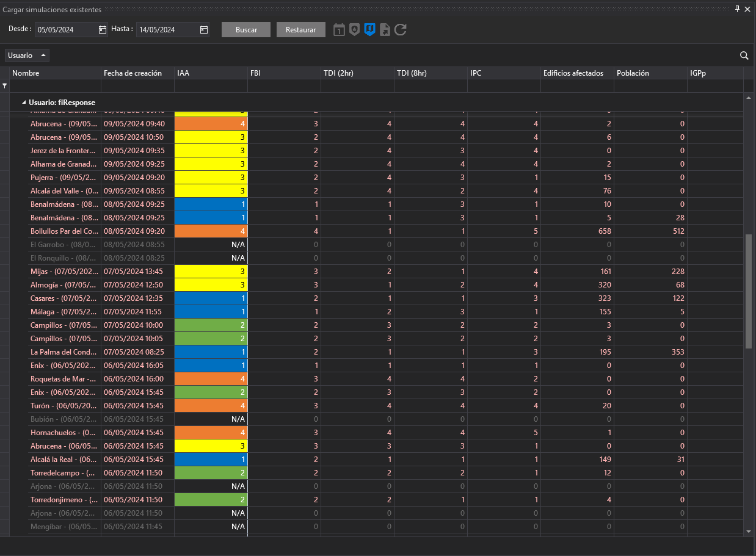Click the gray shield fire icon
This screenshot has height=556, width=756.
coord(354,30)
